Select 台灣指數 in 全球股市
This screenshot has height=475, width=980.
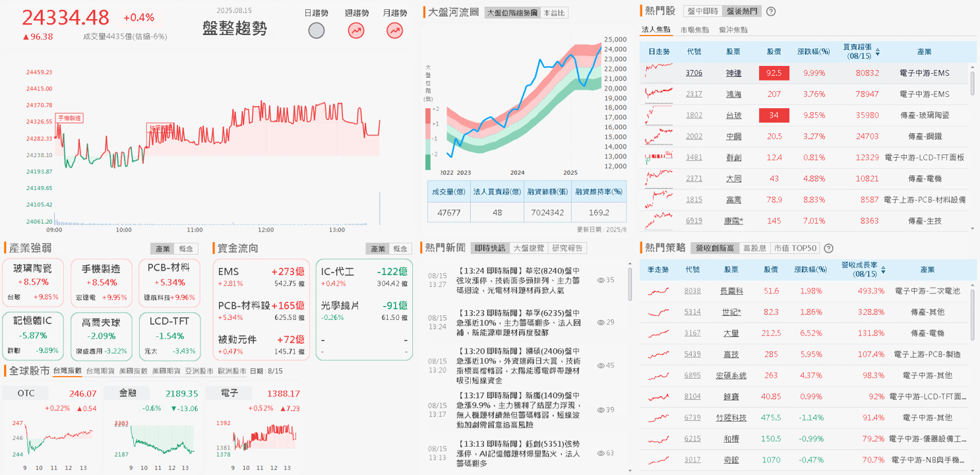[67, 371]
